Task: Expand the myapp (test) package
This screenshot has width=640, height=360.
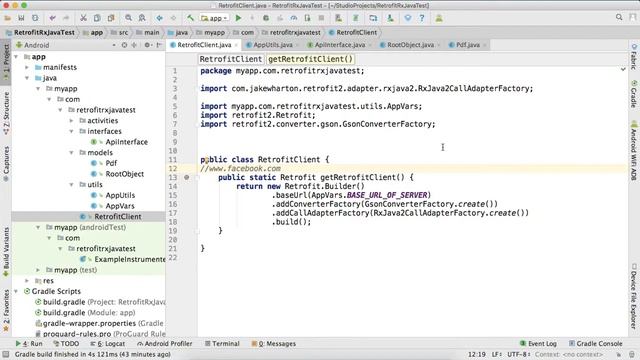Action: coord(38,270)
